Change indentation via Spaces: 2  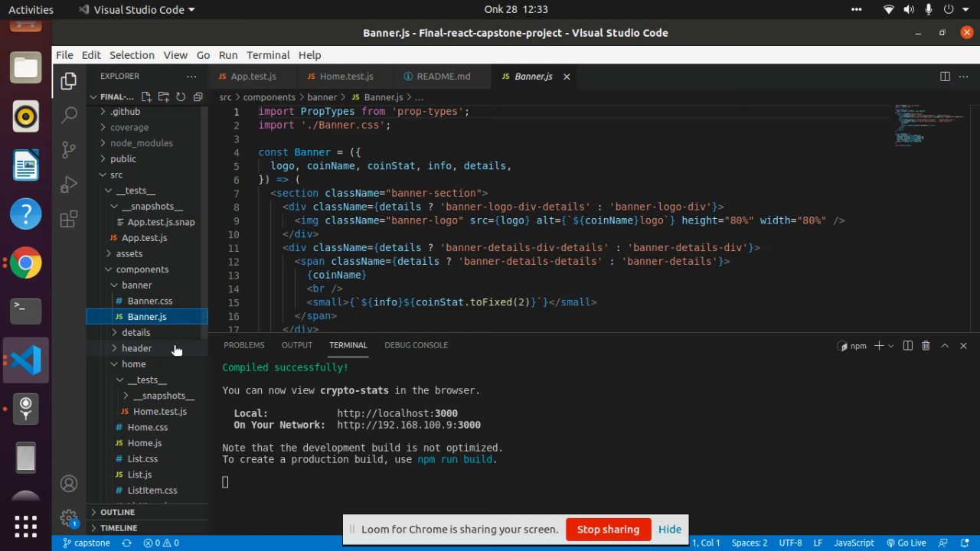pyautogui.click(x=750, y=543)
